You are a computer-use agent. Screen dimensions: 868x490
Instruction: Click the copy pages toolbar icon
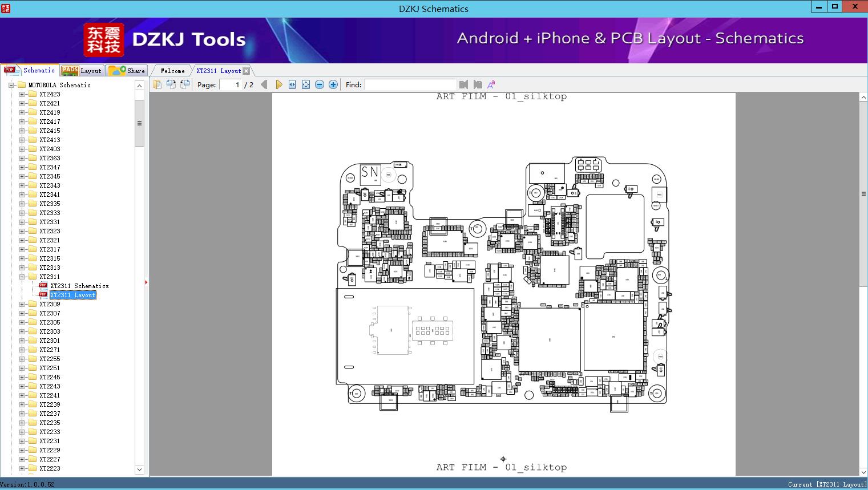pyautogui.click(x=158, y=84)
